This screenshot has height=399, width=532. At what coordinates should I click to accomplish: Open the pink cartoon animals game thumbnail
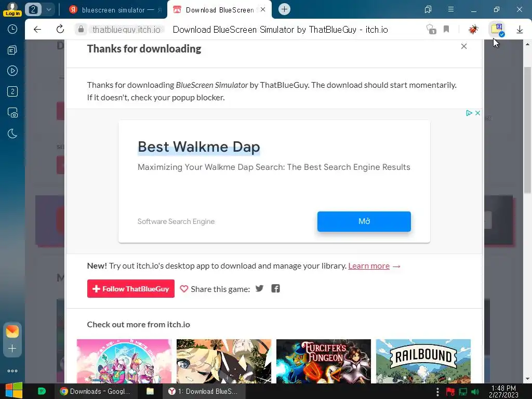click(124, 361)
